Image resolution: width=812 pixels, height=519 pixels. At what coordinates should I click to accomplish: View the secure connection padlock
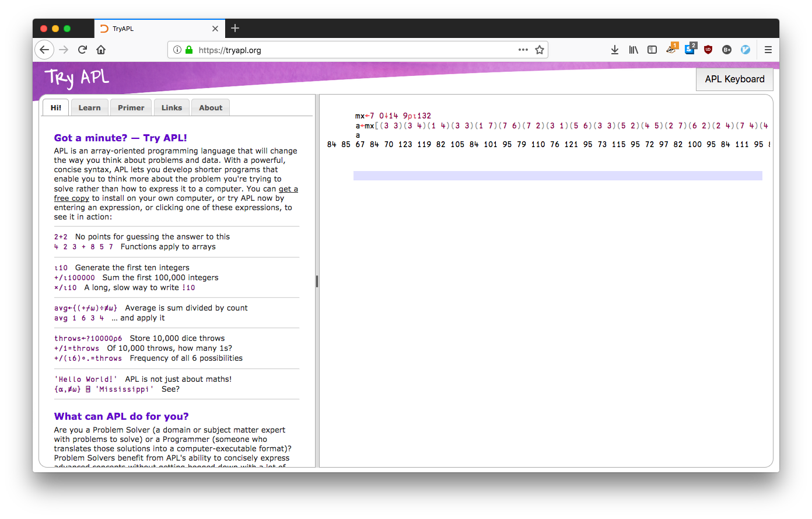(189, 50)
